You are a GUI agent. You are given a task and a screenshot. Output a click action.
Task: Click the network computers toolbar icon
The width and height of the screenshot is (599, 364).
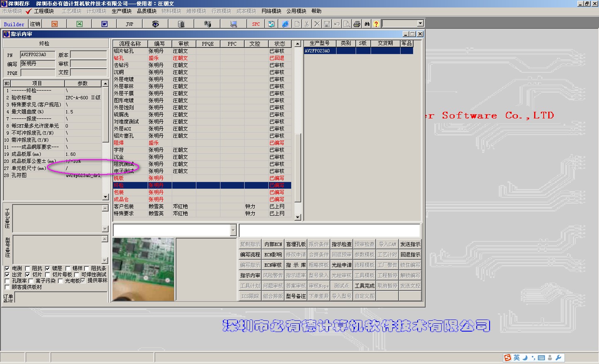[x=207, y=24]
